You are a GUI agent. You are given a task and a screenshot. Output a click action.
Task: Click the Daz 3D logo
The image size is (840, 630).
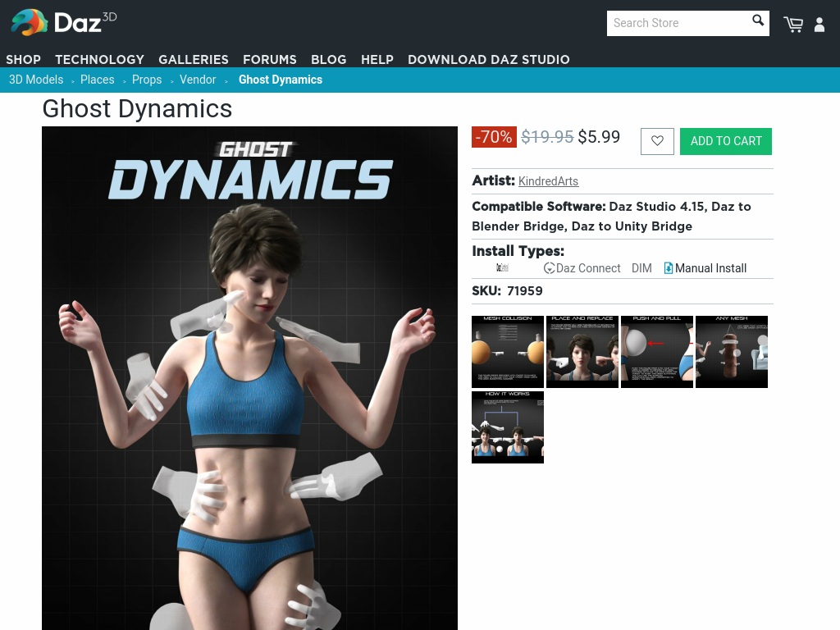click(x=64, y=22)
